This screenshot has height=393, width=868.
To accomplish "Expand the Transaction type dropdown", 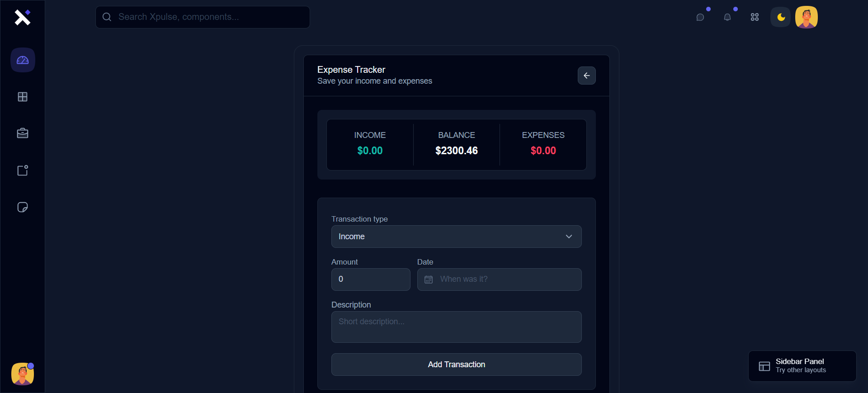I will pos(456,237).
